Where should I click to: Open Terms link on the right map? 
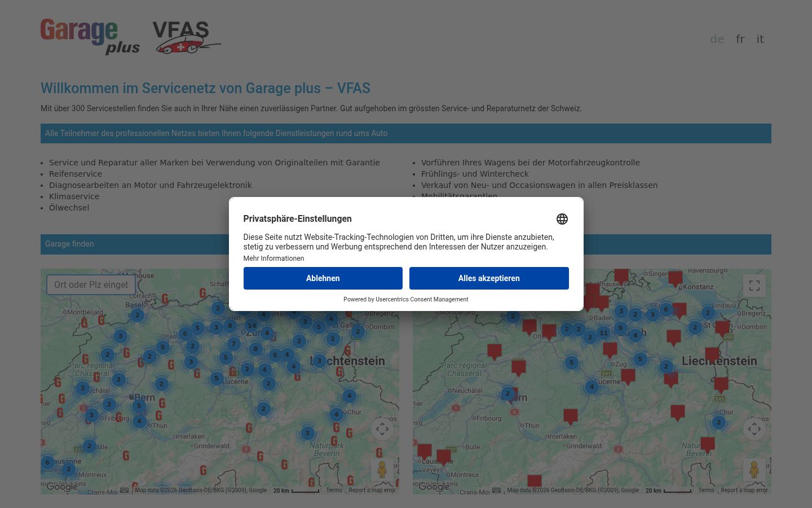click(x=706, y=490)
